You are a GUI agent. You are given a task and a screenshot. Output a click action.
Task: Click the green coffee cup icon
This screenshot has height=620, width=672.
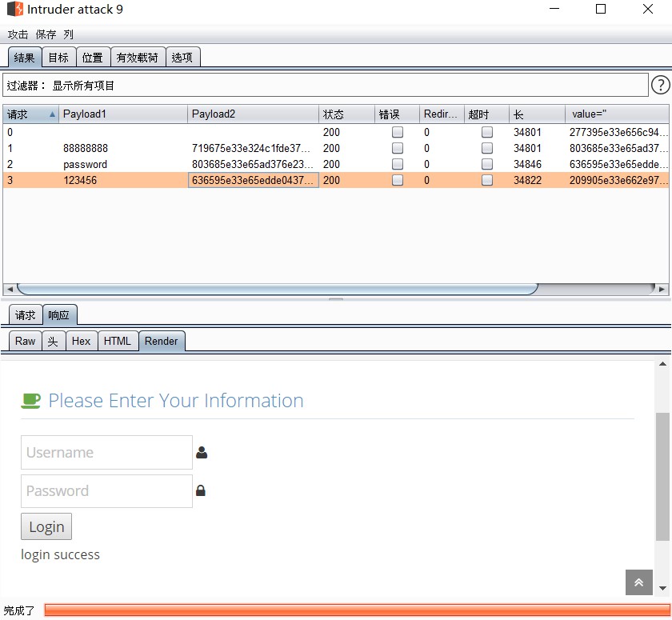click(x=30, y=401)
